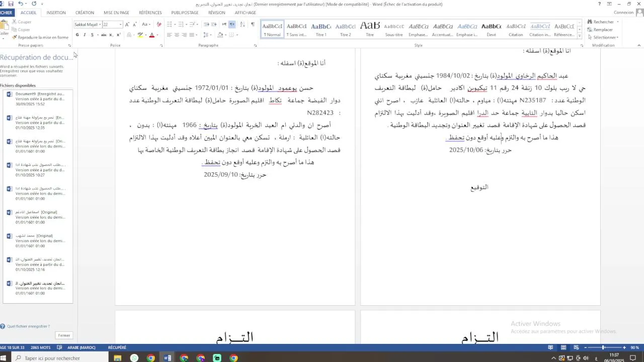The image size is (644, 362).
Task: Decrease font size with the shrink font icon
Action: tap(134, 25)
